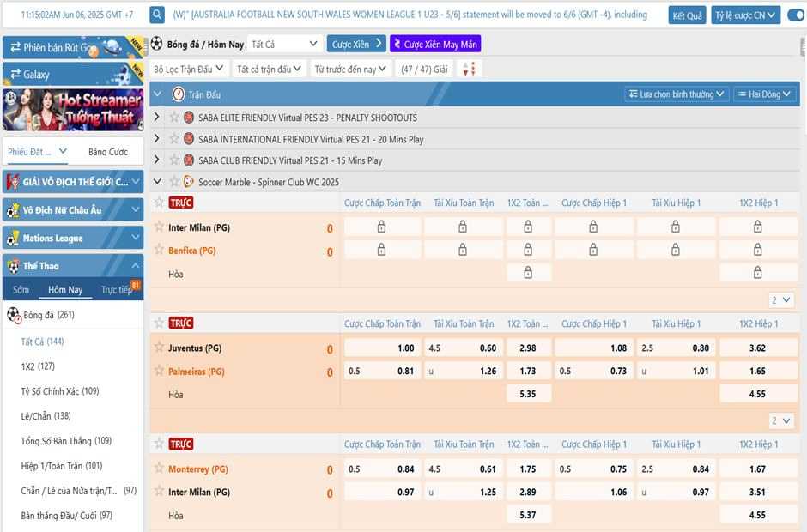Star the Inter Milan vs Benfica team row
This screenshot has width=807, height=532.
(160, 227)
